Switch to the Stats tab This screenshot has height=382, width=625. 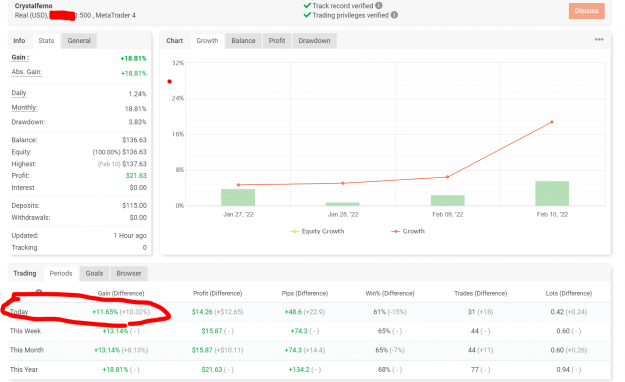pyautogui.click(x=46, y=41)
